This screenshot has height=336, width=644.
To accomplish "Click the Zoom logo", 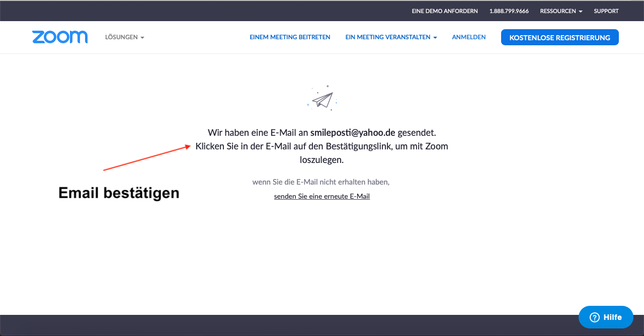I will [60, 37].
